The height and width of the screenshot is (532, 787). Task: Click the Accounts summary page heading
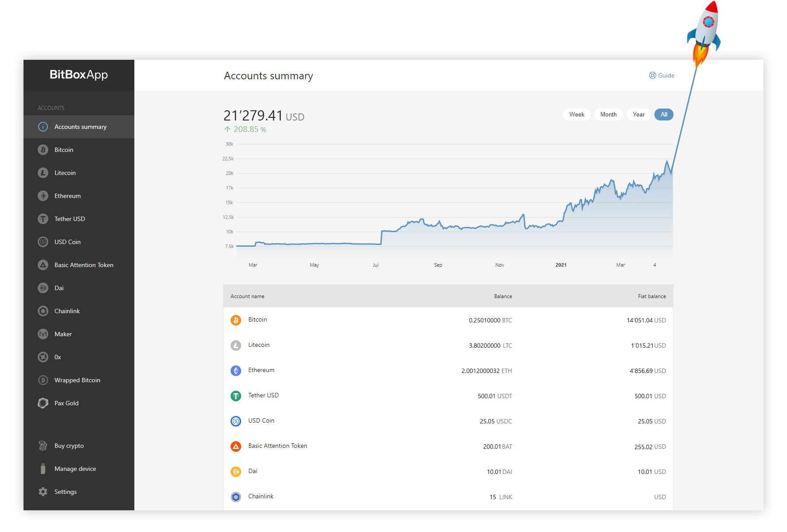268,76
